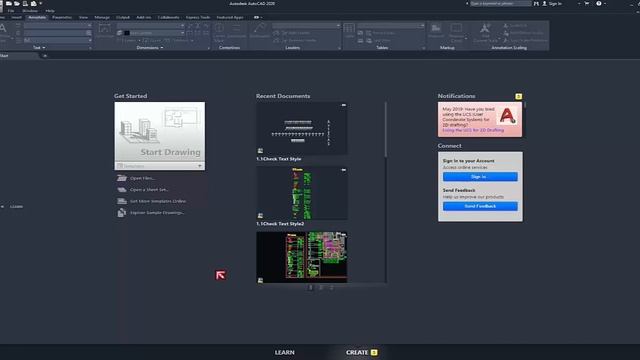This screenshot has height=360, width=640.
Task: Click the left-side LEARN arrow
Action: [2, 207]
